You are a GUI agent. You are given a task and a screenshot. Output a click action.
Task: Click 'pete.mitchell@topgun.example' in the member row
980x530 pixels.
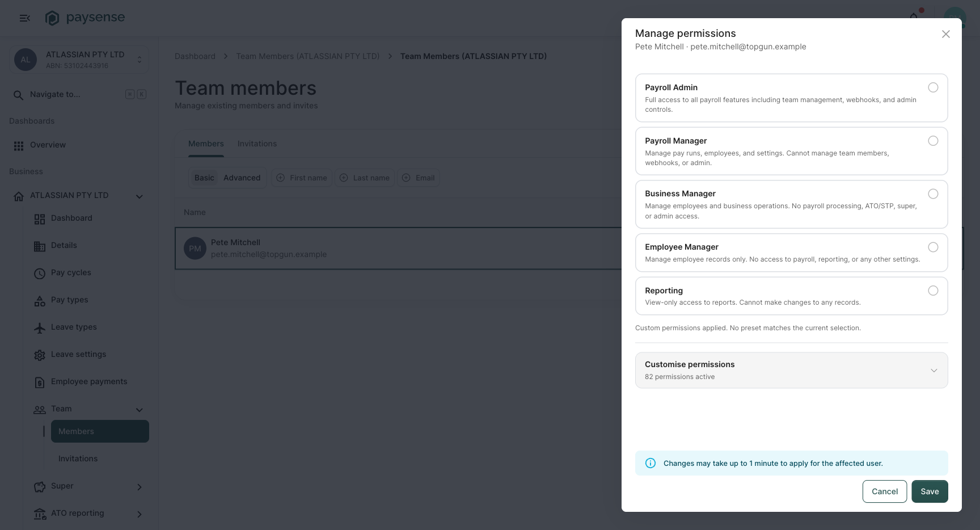269,254
